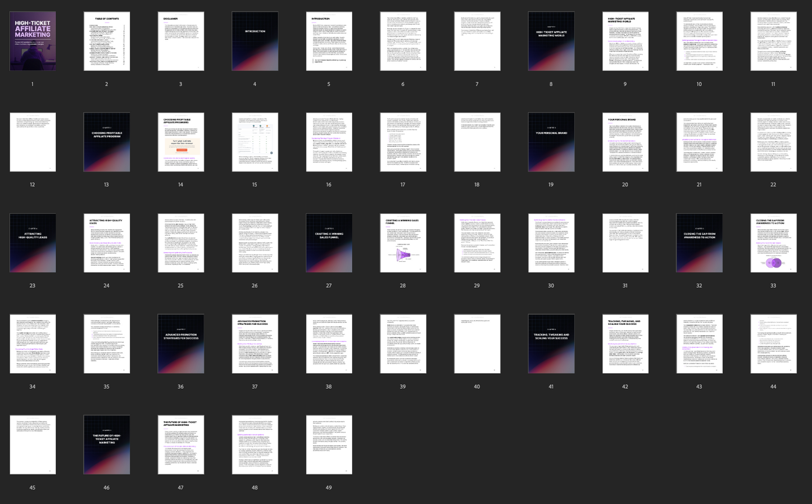This screenshot has height=504, width=812.
Task: Open the purple High-Ticket Affiliate Marketing cover page
Action: pos(33,41)
